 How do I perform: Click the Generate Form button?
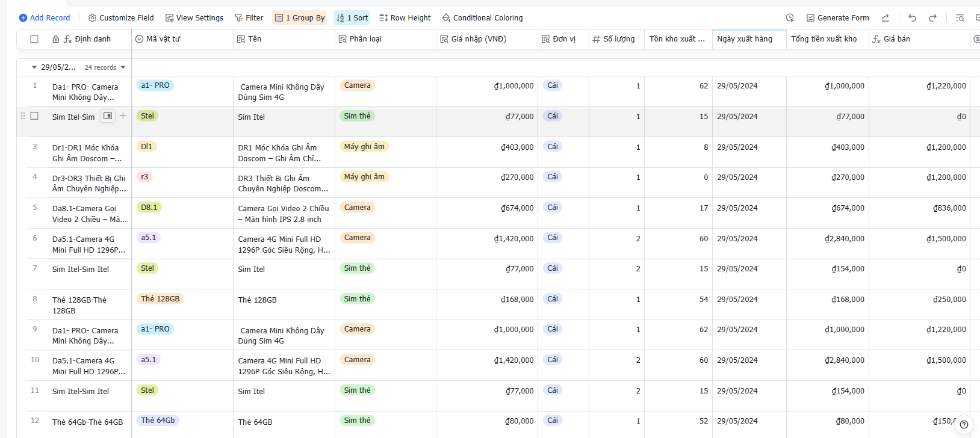coord(837,18)
